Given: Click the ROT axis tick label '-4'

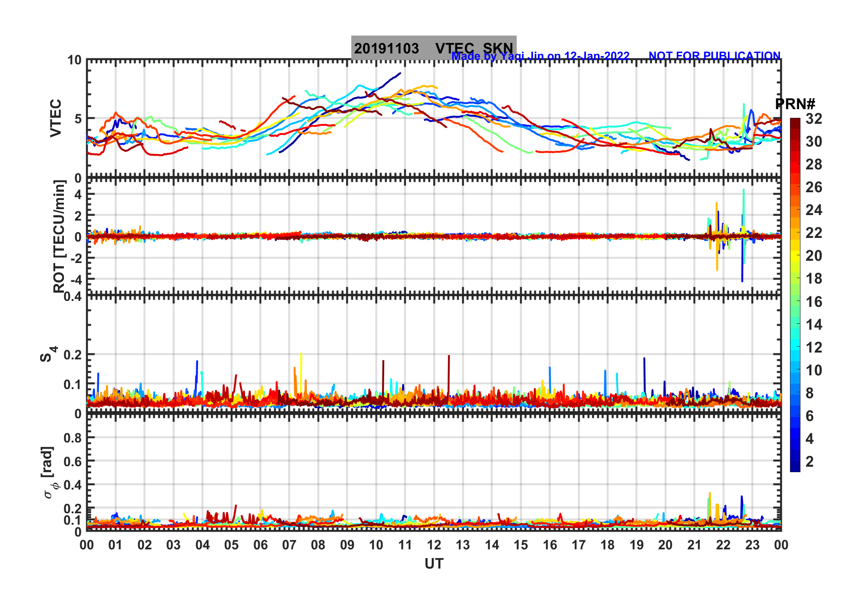Looking at the screenshot, I should click(77, 279).
